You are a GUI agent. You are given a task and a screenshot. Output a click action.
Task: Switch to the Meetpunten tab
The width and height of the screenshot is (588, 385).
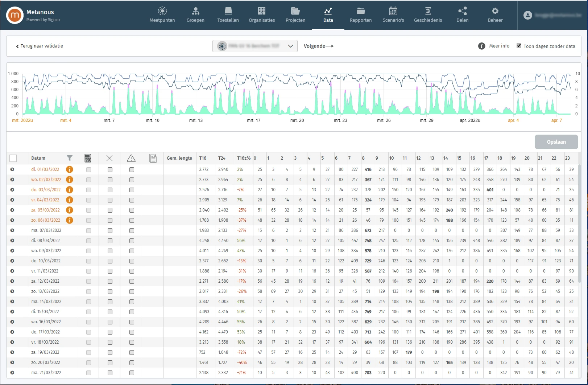coord(162,15)
